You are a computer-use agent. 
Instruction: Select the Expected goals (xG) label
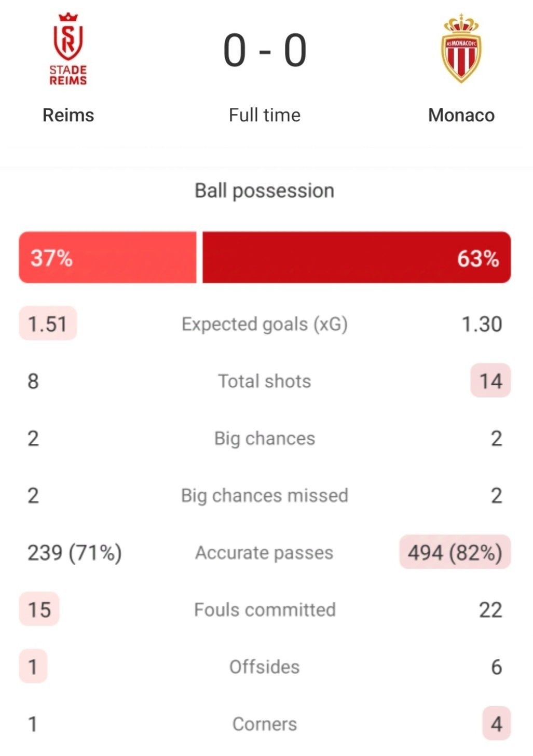(265, 324)
